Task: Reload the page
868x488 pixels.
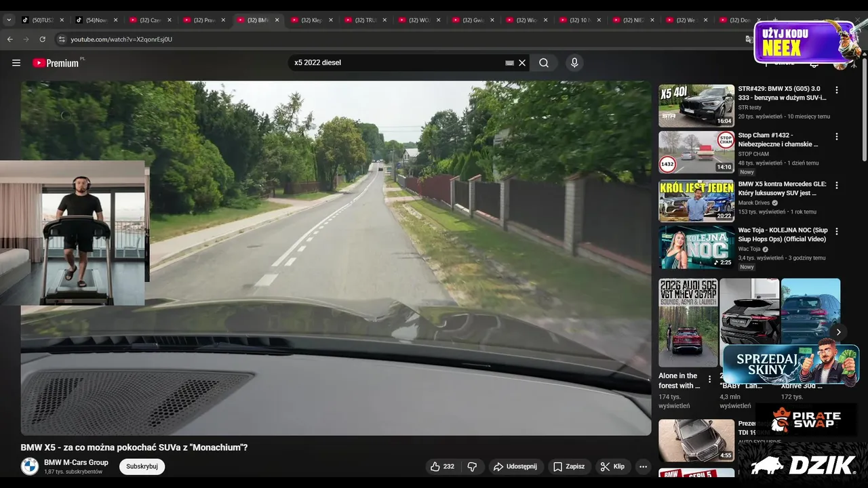Action: (x=43, y=39)
